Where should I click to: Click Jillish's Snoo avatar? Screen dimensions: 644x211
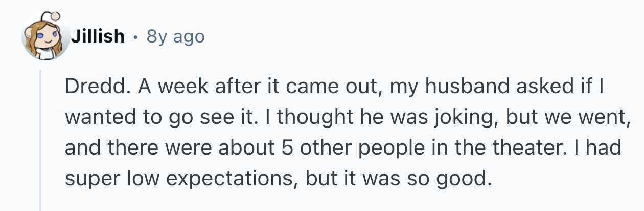point(45,37)
